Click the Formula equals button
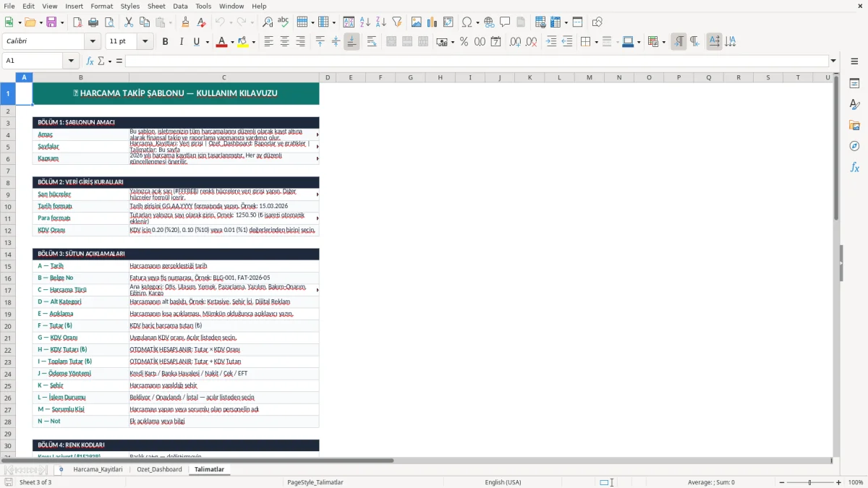Screen dimensions: 868x488 pos(119,61)
